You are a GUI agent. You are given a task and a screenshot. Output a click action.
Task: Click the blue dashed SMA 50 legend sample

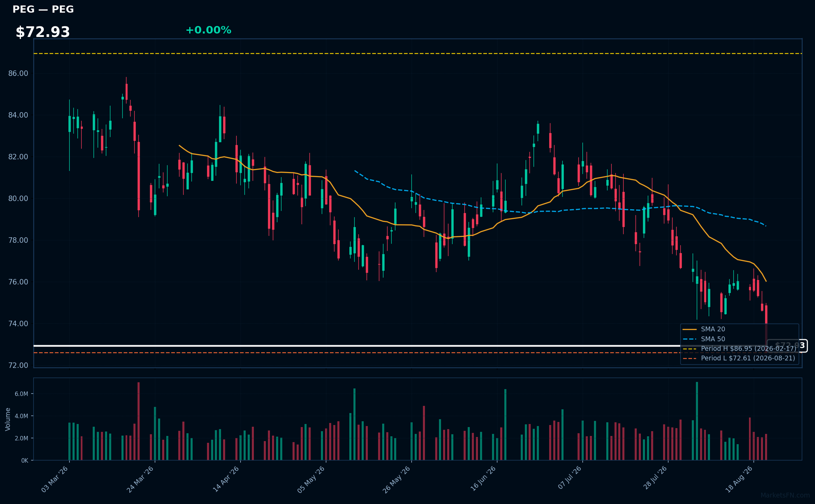tap(690, 339)
